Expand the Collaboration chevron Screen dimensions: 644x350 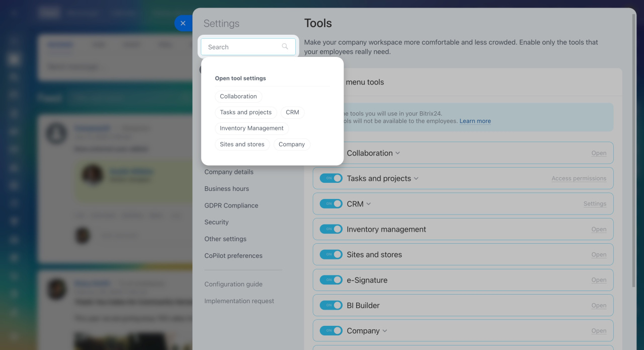(397, 153)
